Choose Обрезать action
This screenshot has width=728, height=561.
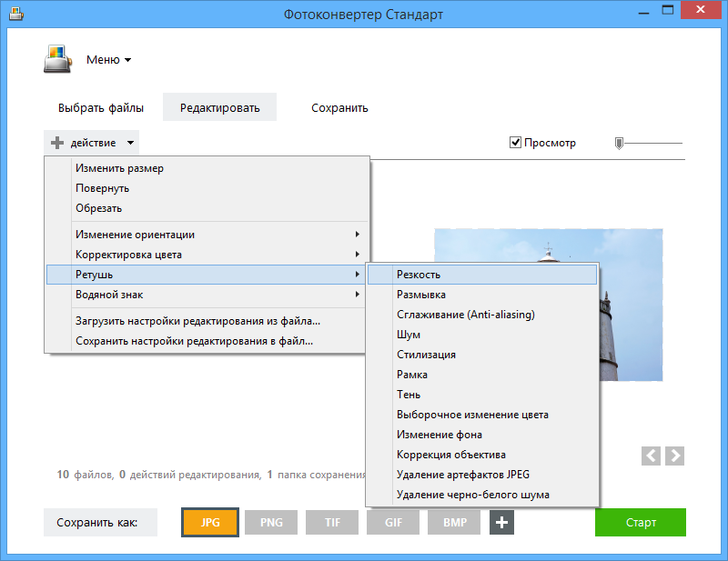tap(207, 208)
